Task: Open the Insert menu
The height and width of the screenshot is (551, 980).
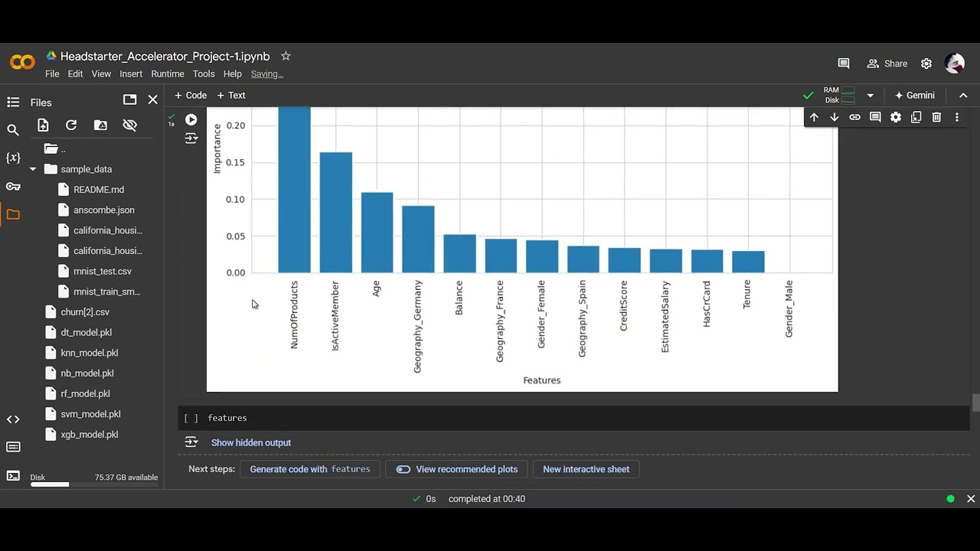Action: tap(131, 74)
